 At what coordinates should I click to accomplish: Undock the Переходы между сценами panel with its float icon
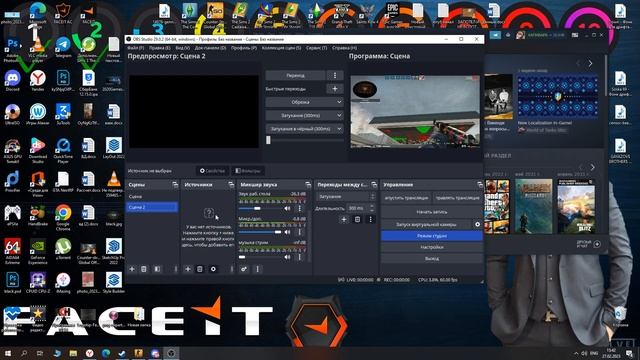(x=374, y=185)
